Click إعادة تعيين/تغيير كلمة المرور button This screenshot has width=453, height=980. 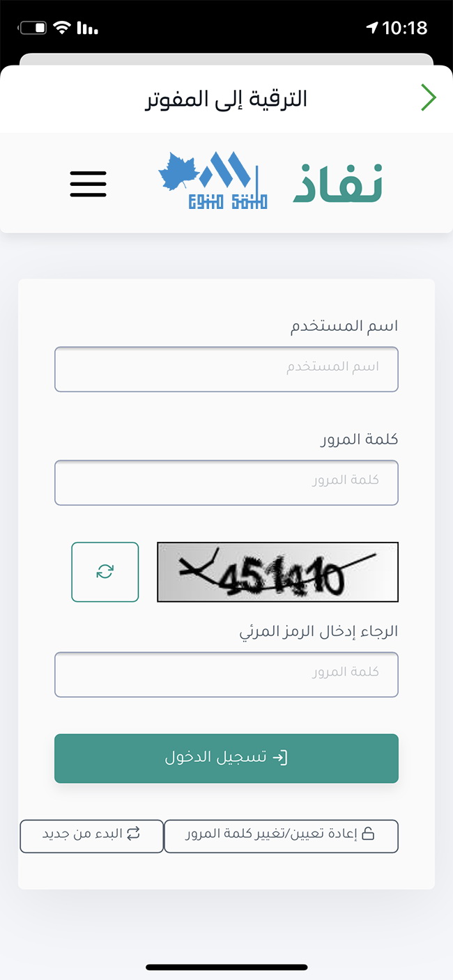pyautogui.click(x=281, y=836)
